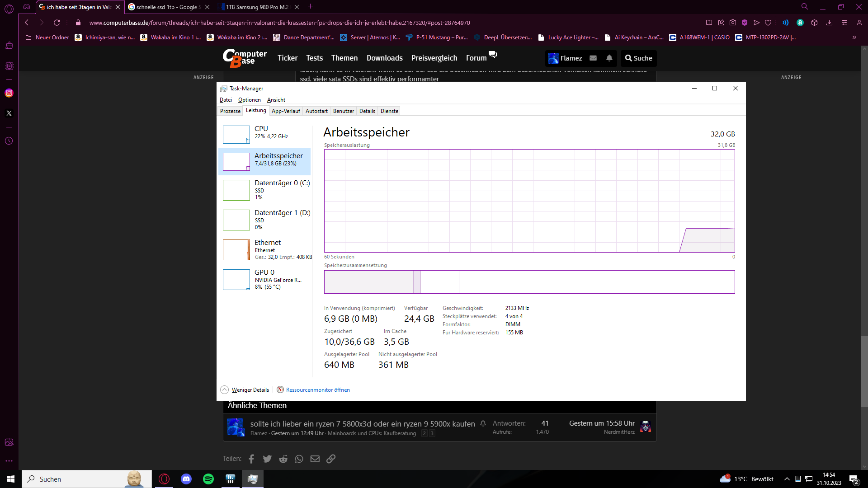This screenshot has width=868, height=488.
Task: Open the Autostart tab
Action: (x=316, y=111)
